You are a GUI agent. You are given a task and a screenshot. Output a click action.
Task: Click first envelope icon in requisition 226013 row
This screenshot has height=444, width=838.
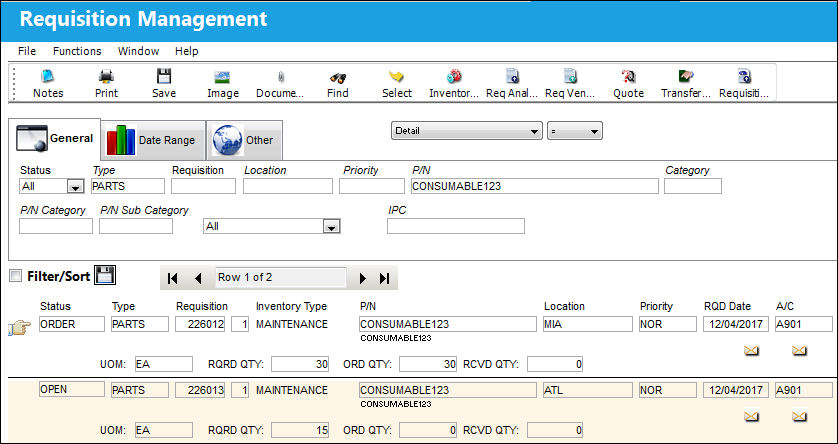pos(751,416)
